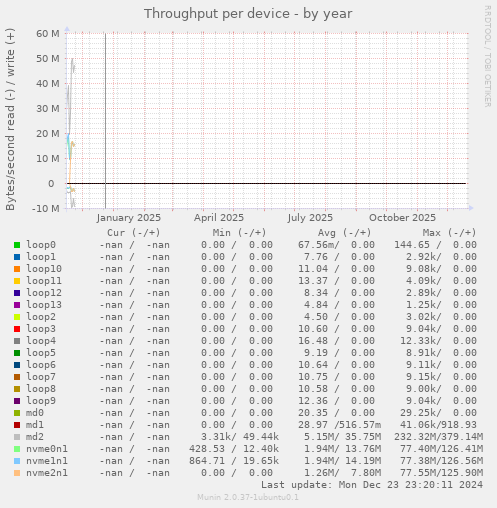Image resolution: width=497 pixels, height=508 pixels.
Task: Select the nvme1n1 device label
Action: (47, 461)
